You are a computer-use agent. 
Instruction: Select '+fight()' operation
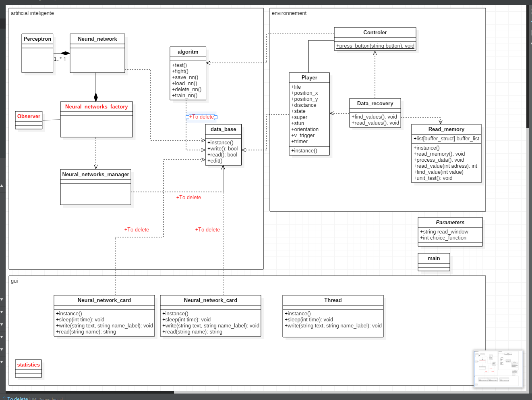180,71
